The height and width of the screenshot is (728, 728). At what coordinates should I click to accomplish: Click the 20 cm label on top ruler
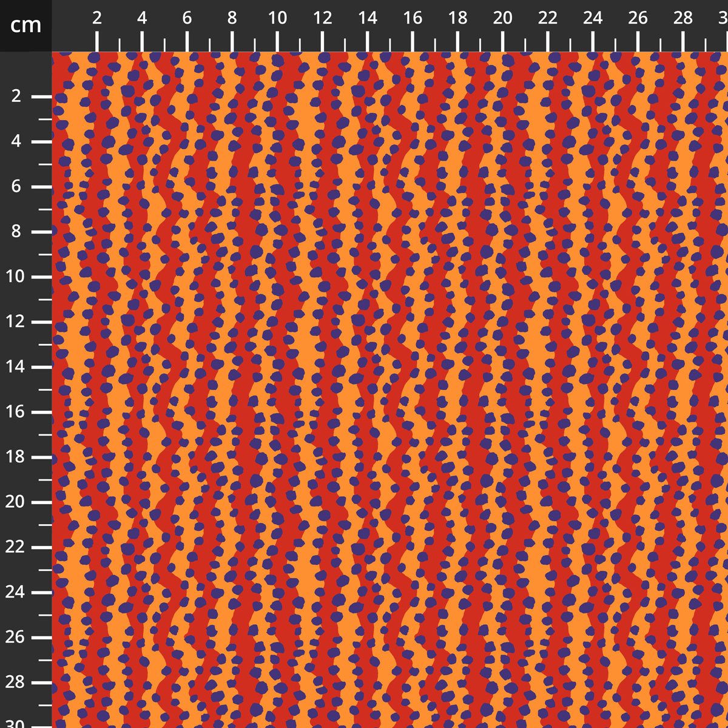point(501,19)
